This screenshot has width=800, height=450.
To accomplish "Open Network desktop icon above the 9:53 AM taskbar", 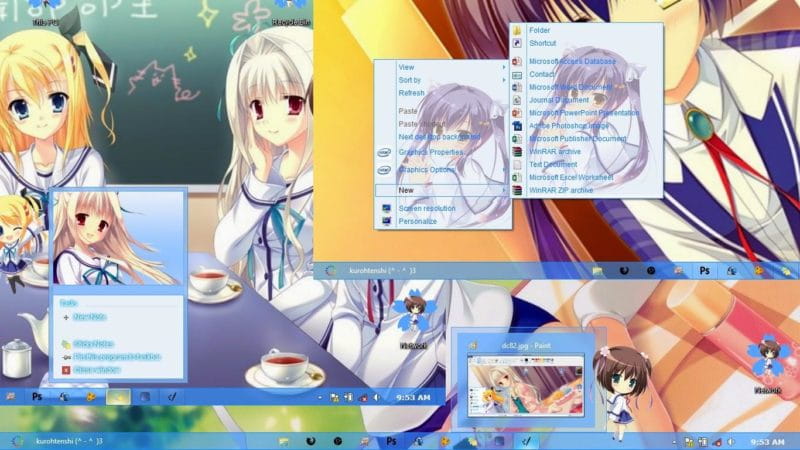I will [x=413, y=320].
